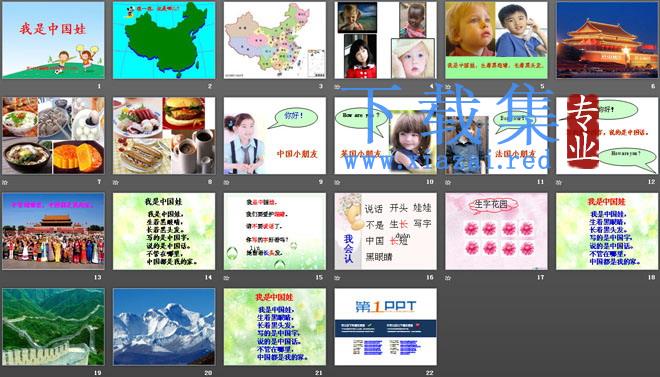Click the animation star icon under slide 11

pyautogui.click(x=448, y=182)
